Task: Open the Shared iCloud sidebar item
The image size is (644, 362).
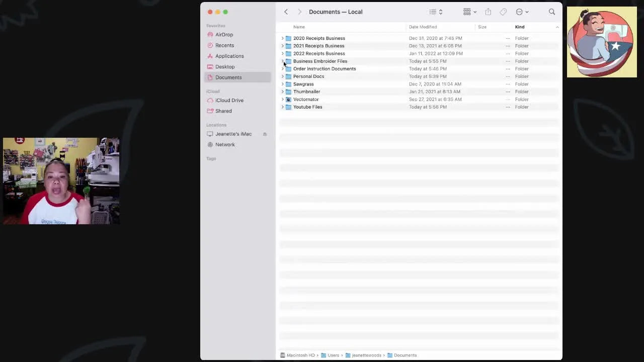Action: click(x=223, y=111)
